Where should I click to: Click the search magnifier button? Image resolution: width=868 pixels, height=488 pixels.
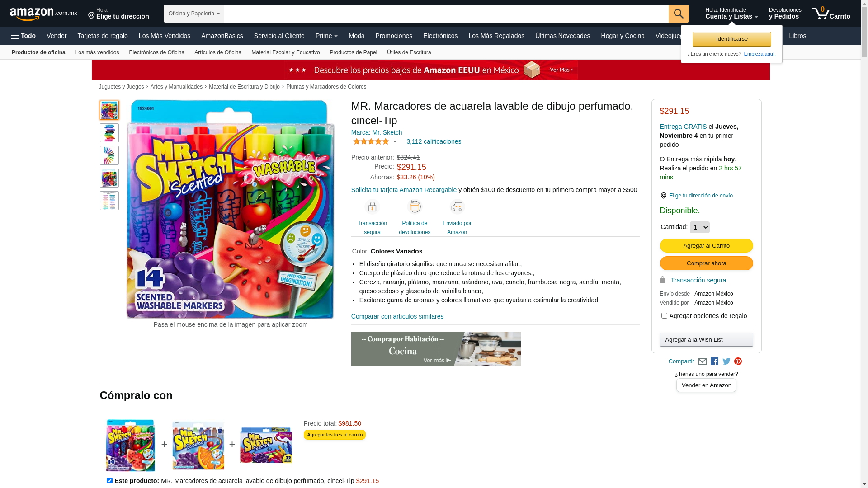pos(678,14)
